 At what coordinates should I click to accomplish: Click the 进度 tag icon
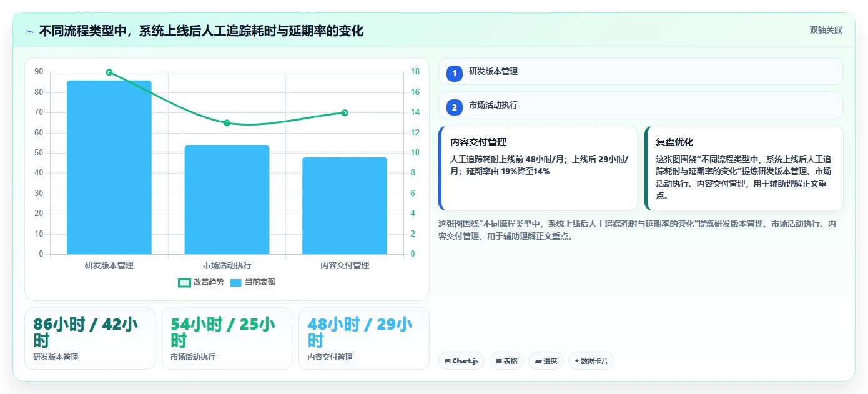click(538, 361)
